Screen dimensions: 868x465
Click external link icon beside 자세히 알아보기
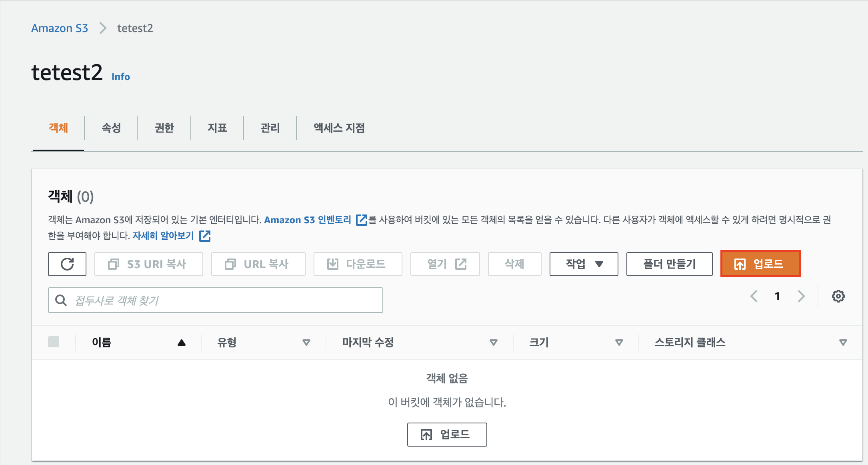[x=205, y=236]
